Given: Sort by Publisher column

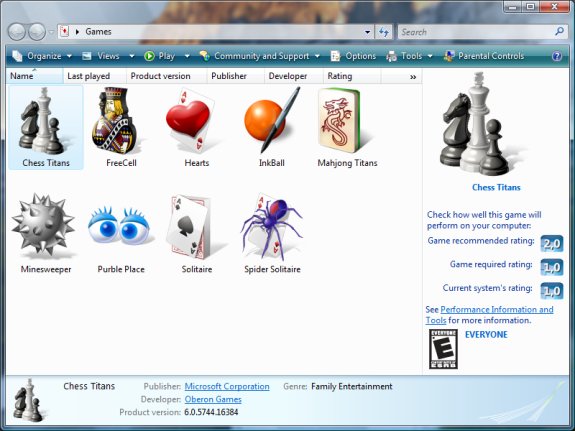Looking at the screenshot, I should (x=236, y=76).
